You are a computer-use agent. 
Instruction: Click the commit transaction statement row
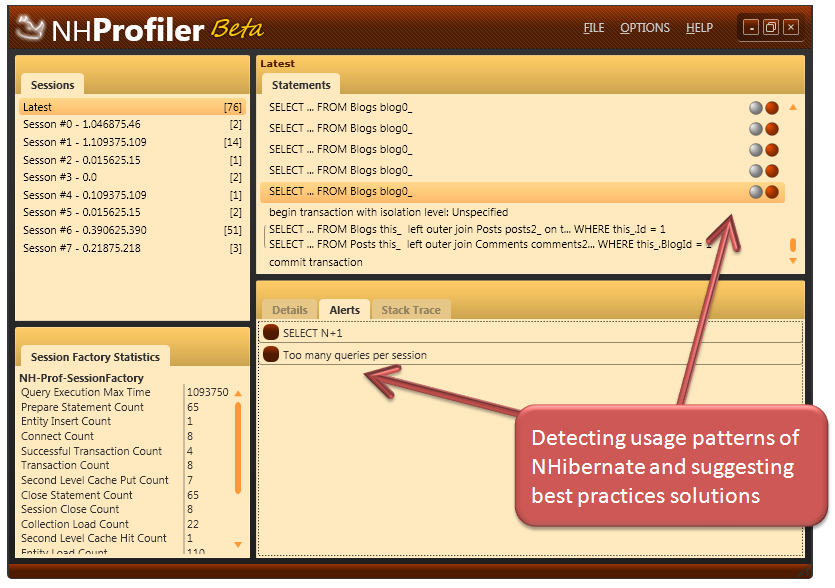click(522, 262)
